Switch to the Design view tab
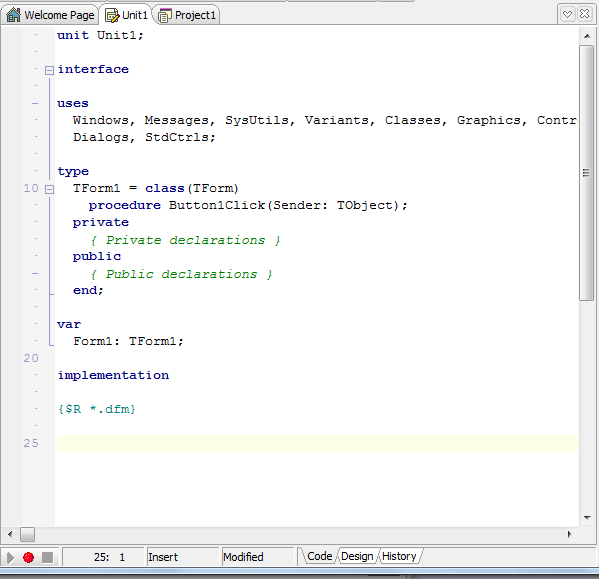The width and height of the screenshot is (599, 579). (x=357, y=556)
